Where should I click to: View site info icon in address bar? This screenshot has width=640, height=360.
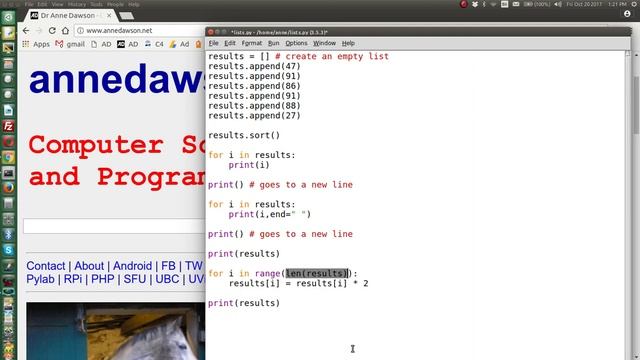point(80,31)
